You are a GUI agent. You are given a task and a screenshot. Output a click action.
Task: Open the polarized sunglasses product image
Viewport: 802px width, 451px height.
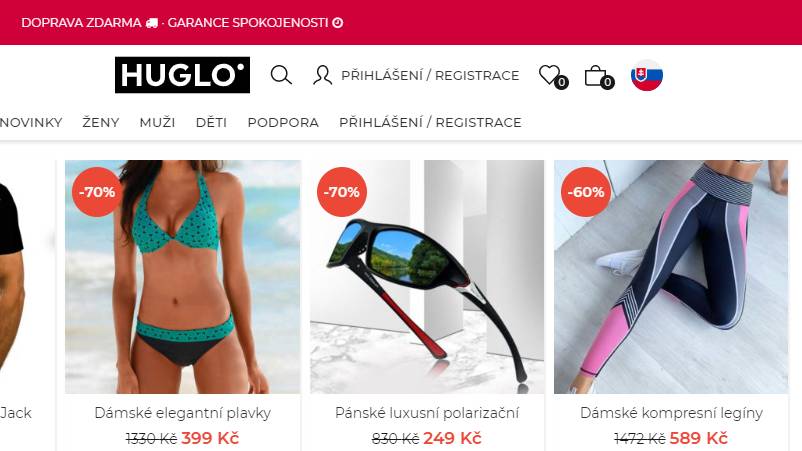pyautogui.click(x=427, y=277)
